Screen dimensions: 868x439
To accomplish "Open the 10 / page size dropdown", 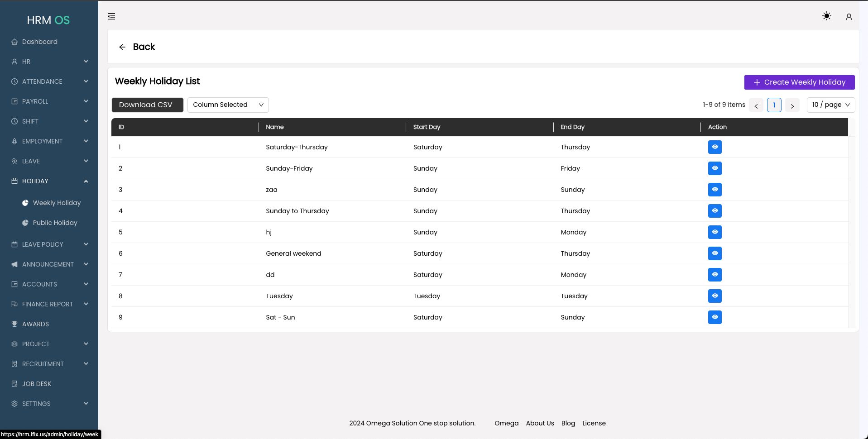I will (830, 105).
